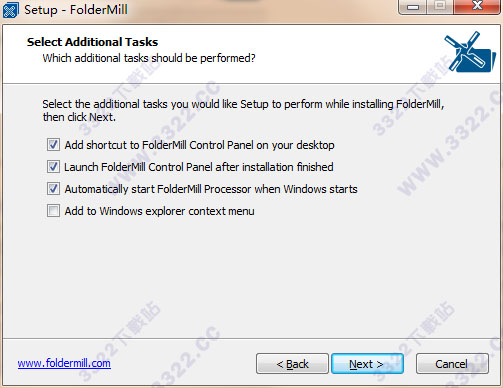Image resolution: width=503 pixels, height=388 pixels.
Task: Enable Add to Windows explorer context menu
Action: 53,211
